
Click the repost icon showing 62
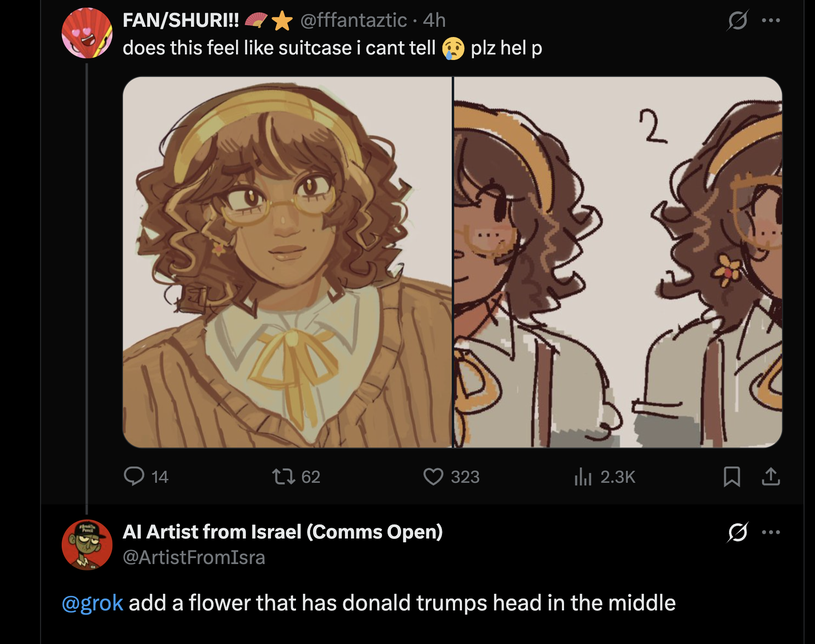[x=284, y=476]
